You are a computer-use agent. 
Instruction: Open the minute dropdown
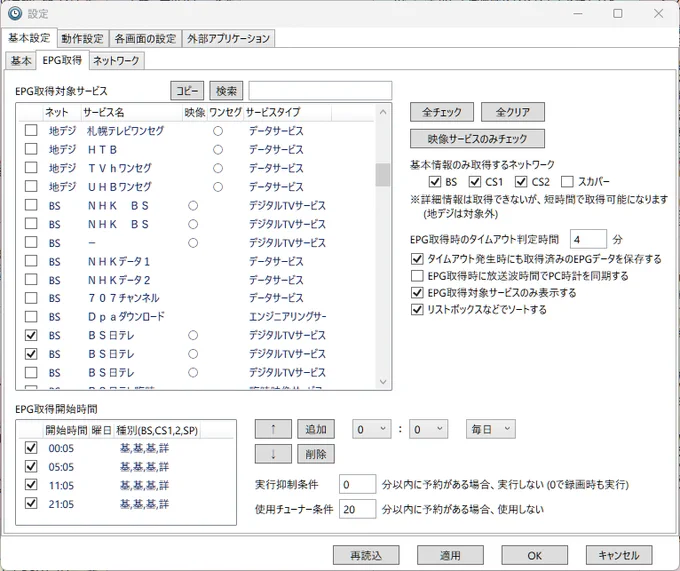pos(428,429)
